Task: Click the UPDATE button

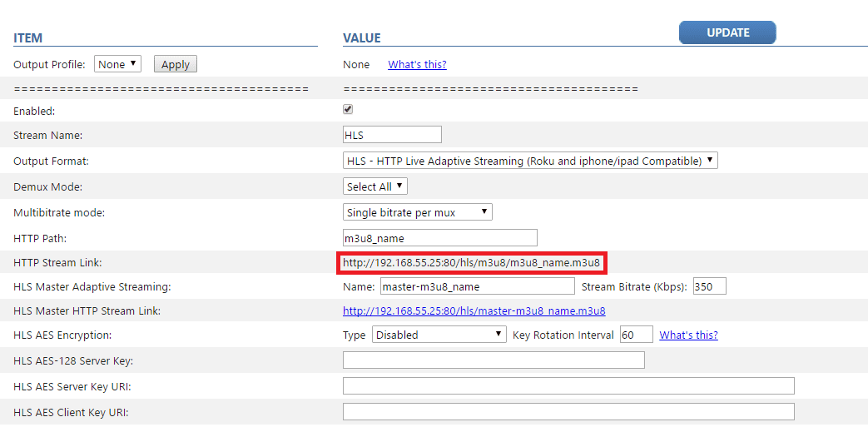Action: tap(727, 32)
